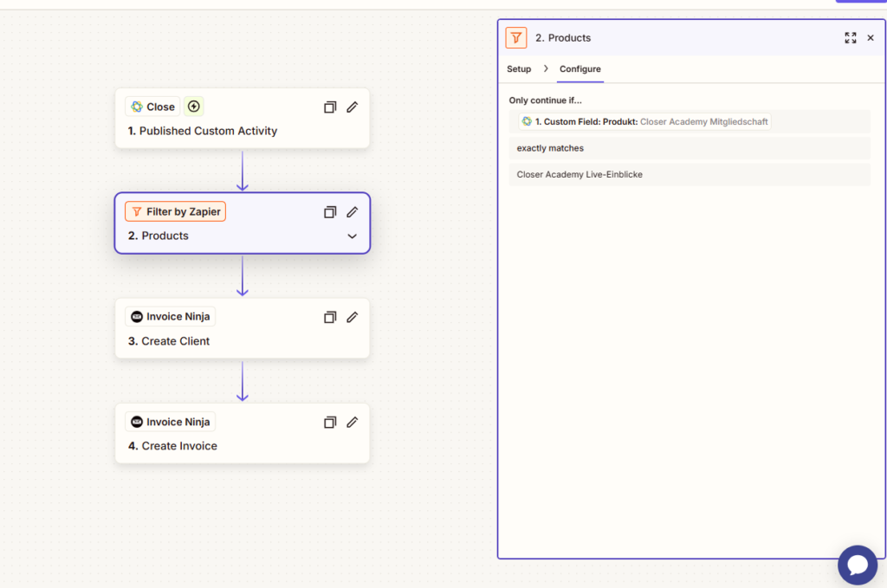887x588 pixels.
Task: Click pencil icon on Create Client step
Action: pyautogui.click(x=352, y=318)
